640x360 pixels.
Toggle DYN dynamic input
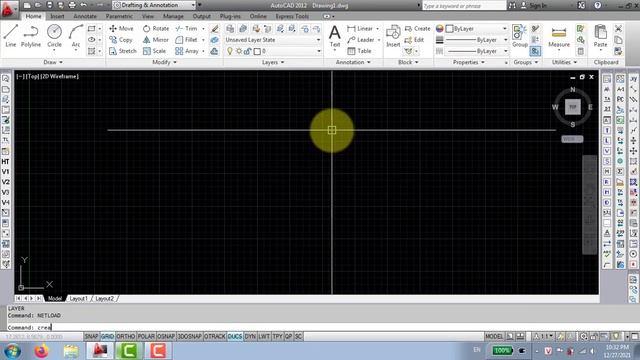(250, 336)
